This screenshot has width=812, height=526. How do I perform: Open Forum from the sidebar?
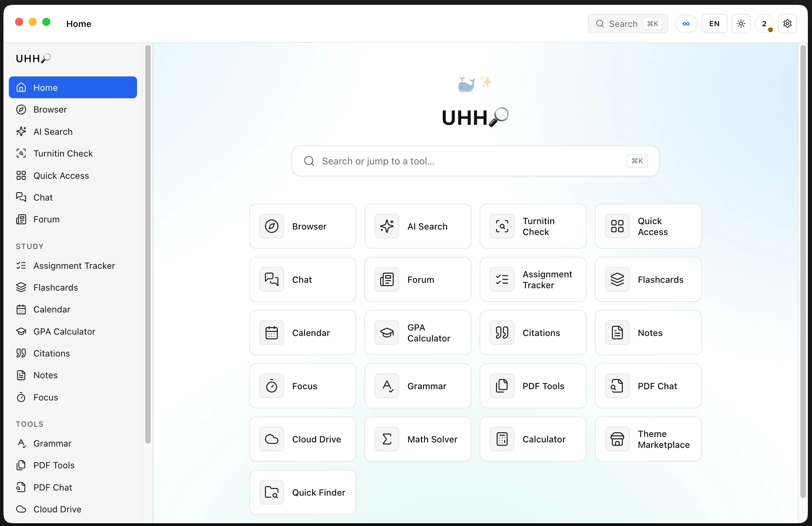[x=73, y=219]
